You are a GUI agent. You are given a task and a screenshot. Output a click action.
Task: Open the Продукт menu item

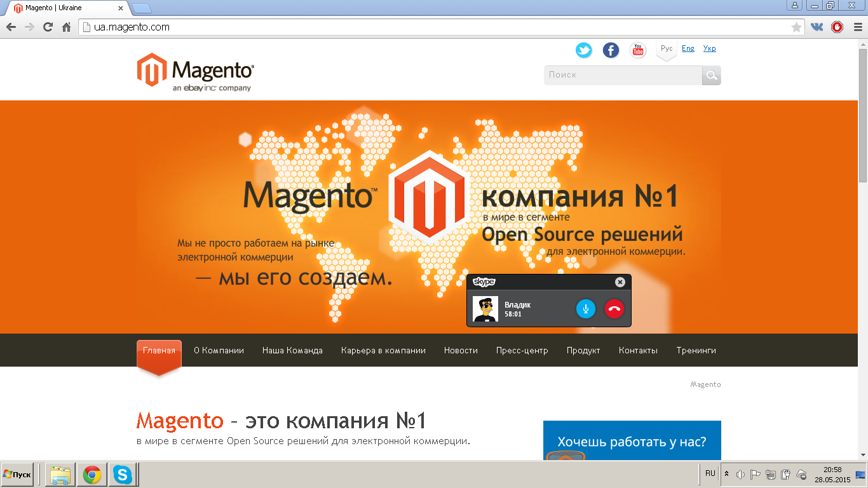coord(583,350)
